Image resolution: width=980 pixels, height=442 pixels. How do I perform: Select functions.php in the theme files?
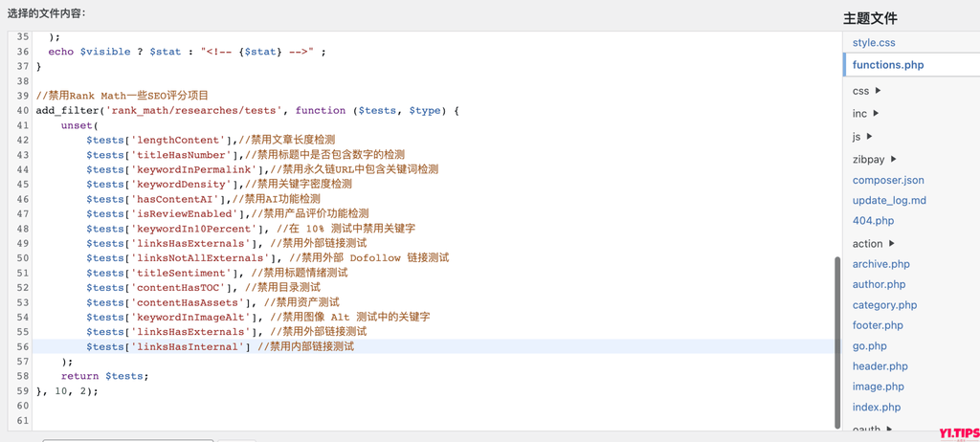click(887, 65)
